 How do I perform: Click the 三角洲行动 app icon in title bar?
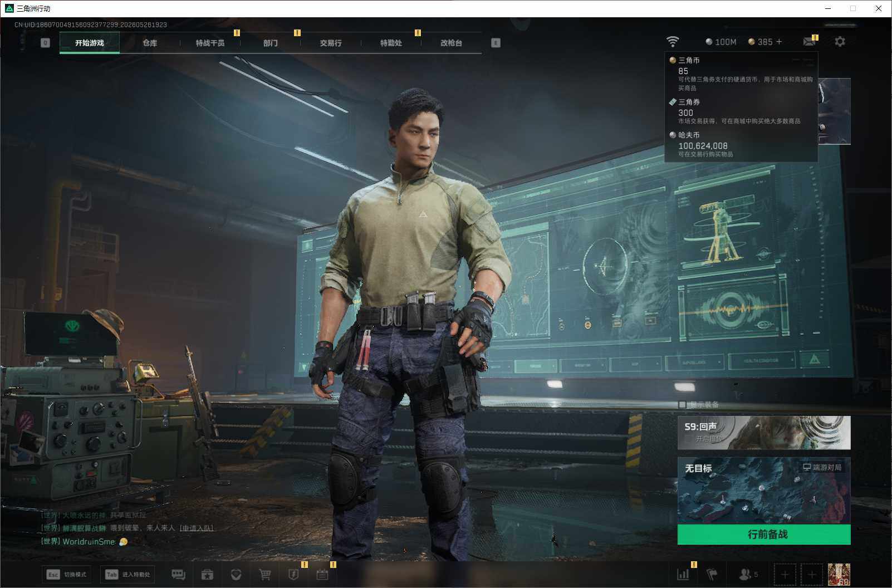pyautogui.click(x=9, y=8)
